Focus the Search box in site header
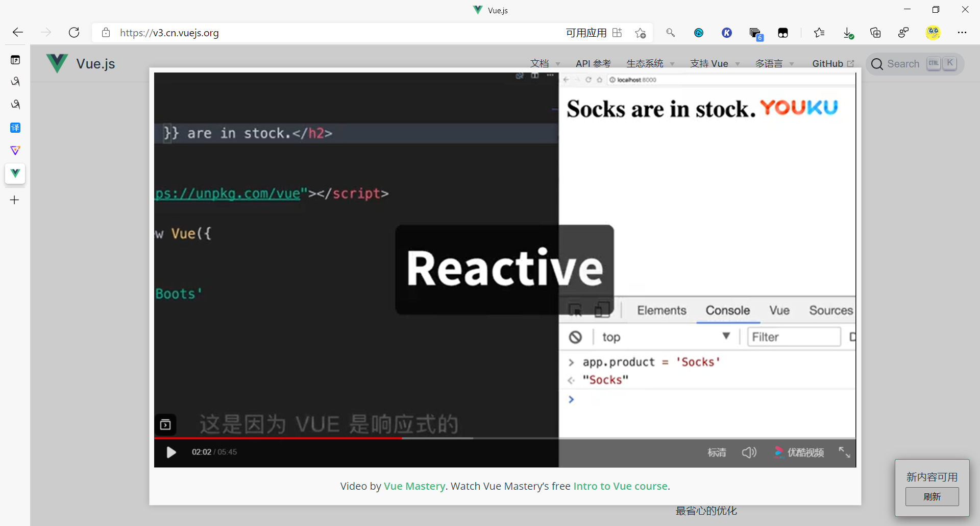 pyautogui.click(x=915, y=64)
